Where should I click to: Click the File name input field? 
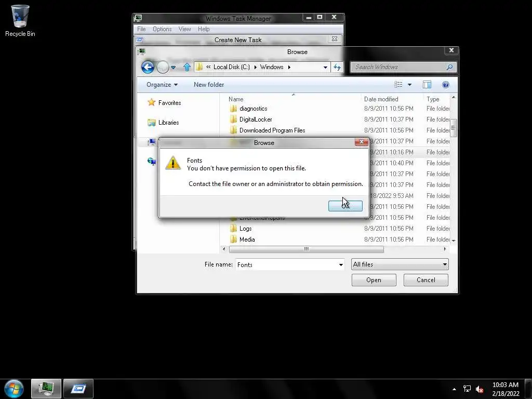[x=286, y=264]
